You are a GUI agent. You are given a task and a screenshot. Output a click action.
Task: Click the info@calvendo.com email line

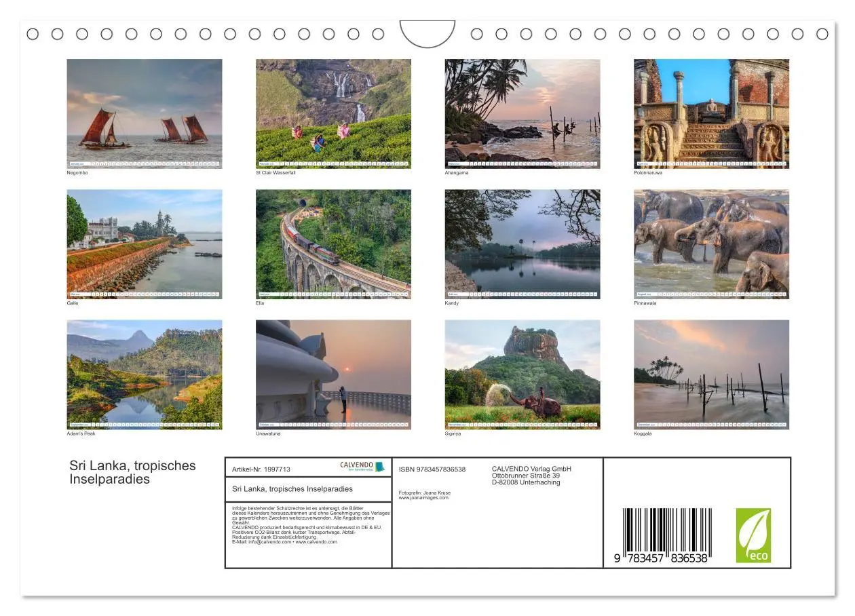coord(284,542)
